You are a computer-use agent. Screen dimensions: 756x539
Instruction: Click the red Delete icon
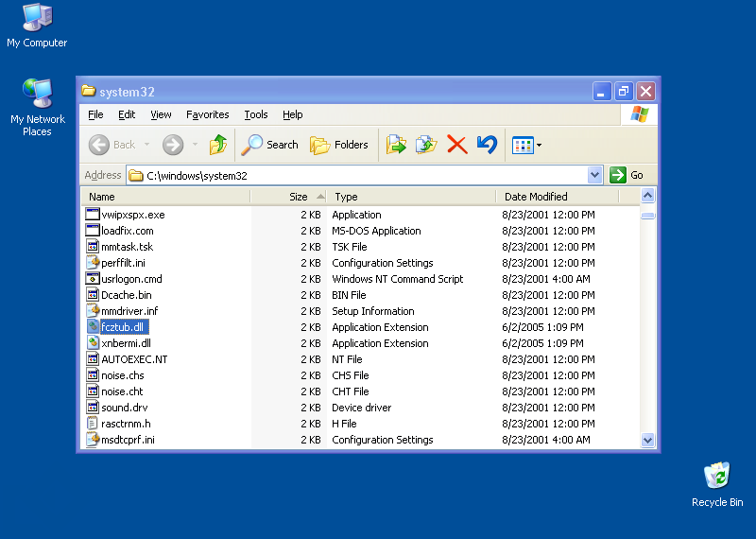coord(457,145)
